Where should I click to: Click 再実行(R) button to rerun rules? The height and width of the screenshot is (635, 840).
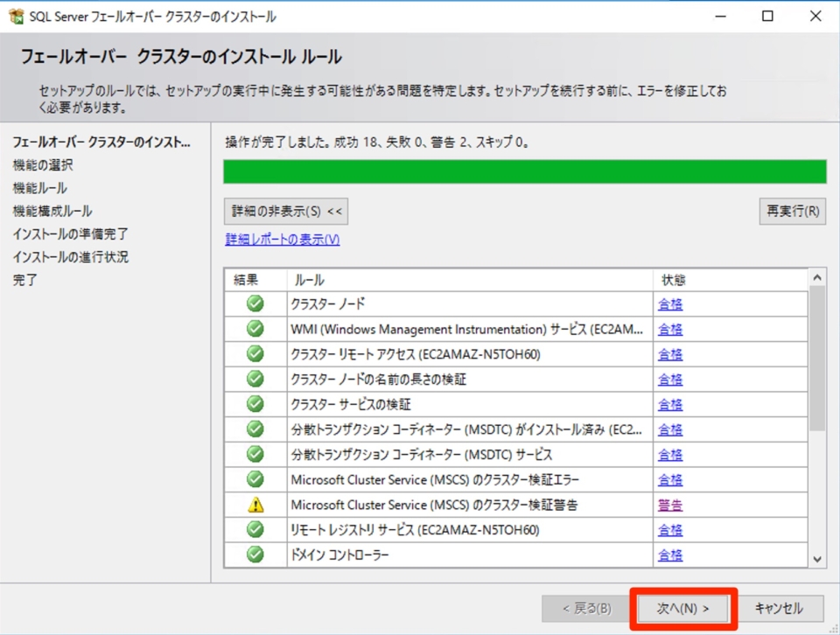[793, 211]
